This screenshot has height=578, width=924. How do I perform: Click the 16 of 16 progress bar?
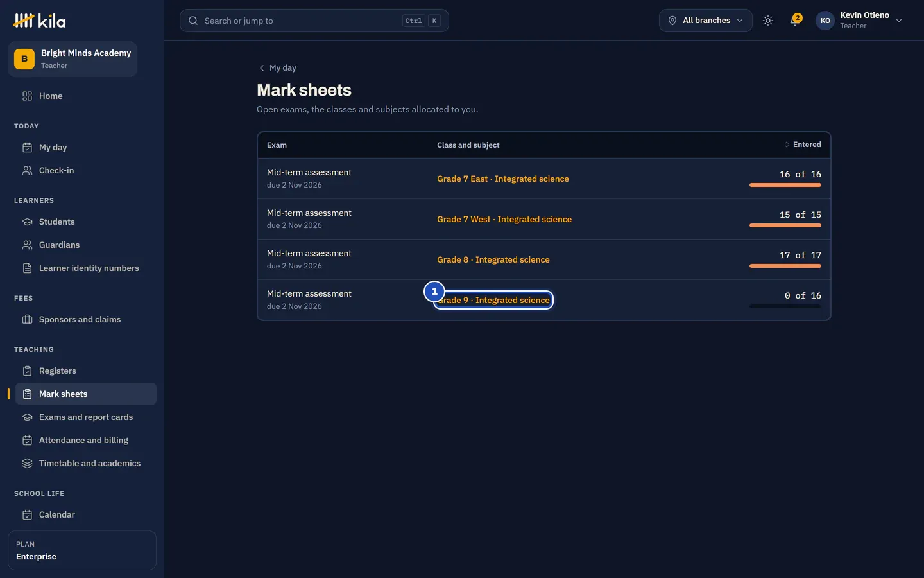click(785, 185)
